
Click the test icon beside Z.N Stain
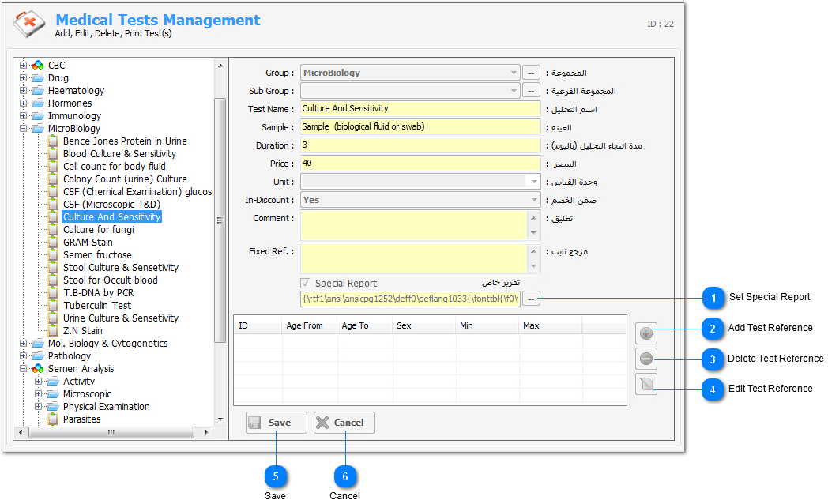tap(53, 331)
